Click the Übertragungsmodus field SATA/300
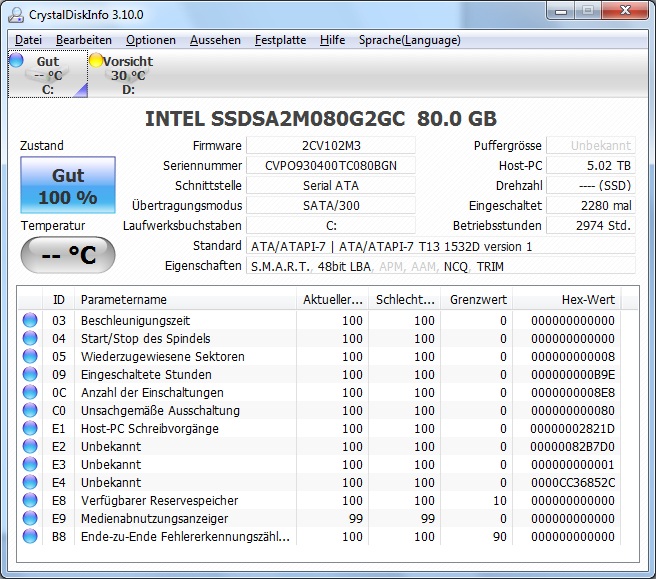656x579 pixels. coord(331,206)
